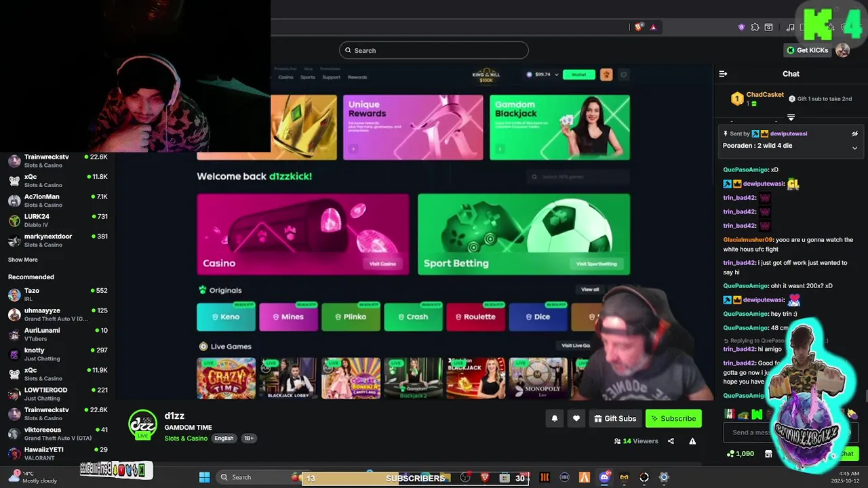Share the stream with the share icon
This screenshot has width=868, height=488.
pyautogui.click(x=671, y=441)
